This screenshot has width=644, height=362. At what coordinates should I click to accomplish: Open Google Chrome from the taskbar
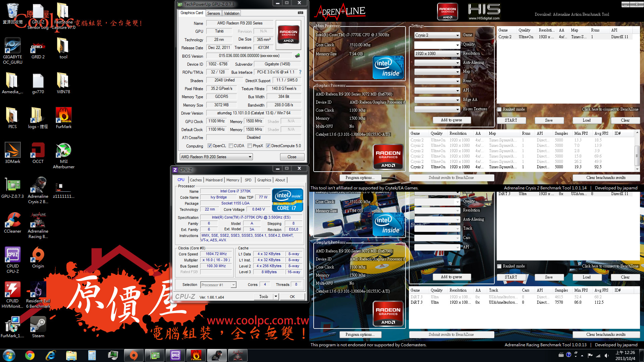tap(30, 355)
